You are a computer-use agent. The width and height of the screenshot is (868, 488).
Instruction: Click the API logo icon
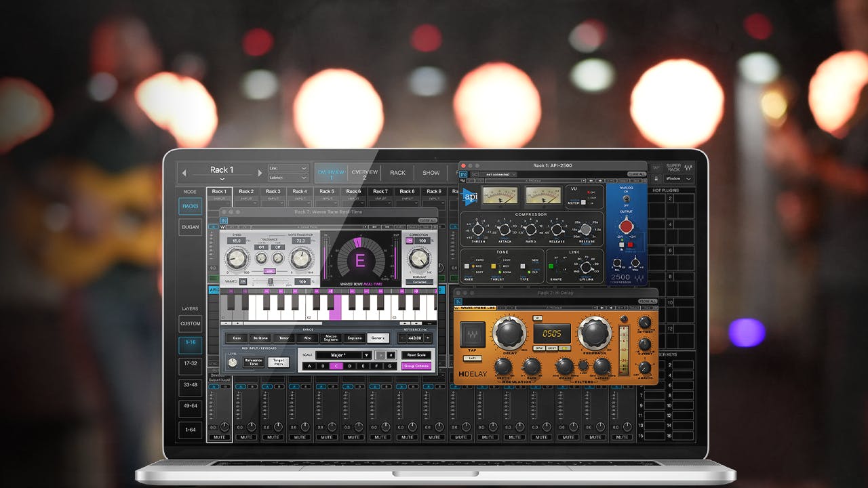(x=469, y=196)
